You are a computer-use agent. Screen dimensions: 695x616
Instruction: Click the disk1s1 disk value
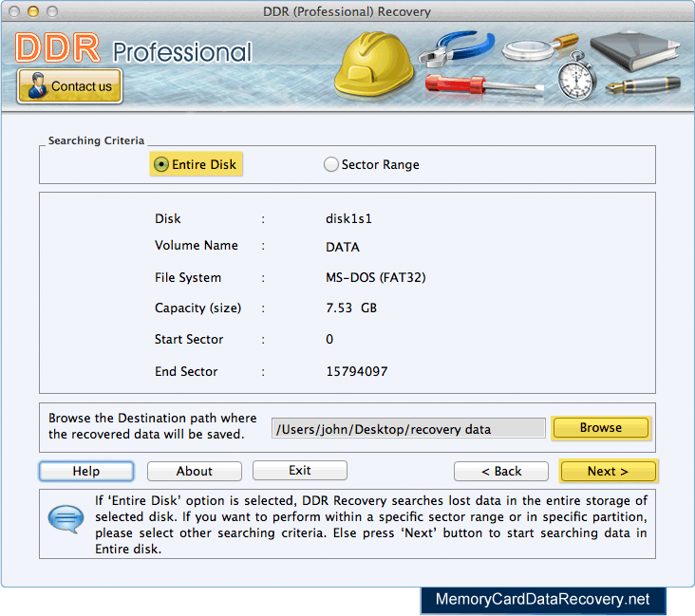click(x=348, y=219)
